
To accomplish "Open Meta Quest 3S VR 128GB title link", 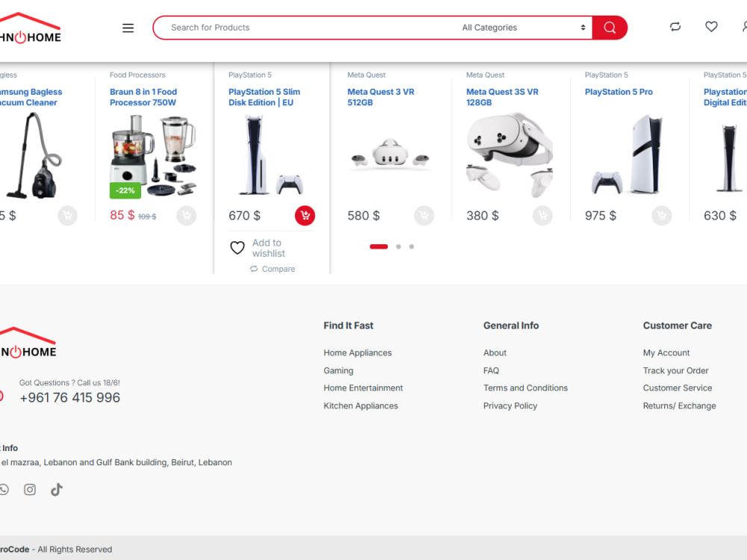I will pyautogui.click(x=502, y=97).
